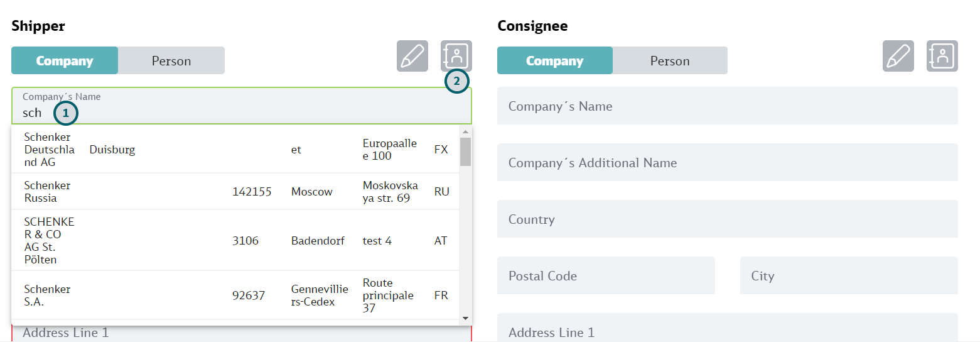Click the Consignee edit pencil icon
This screenshot has height=342, width=980.
pos(898,56)
